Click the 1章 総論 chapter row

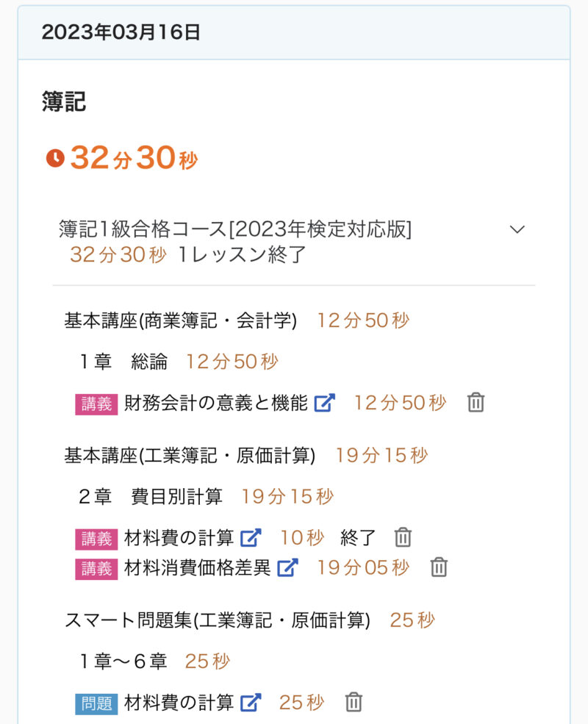[125, 362]
